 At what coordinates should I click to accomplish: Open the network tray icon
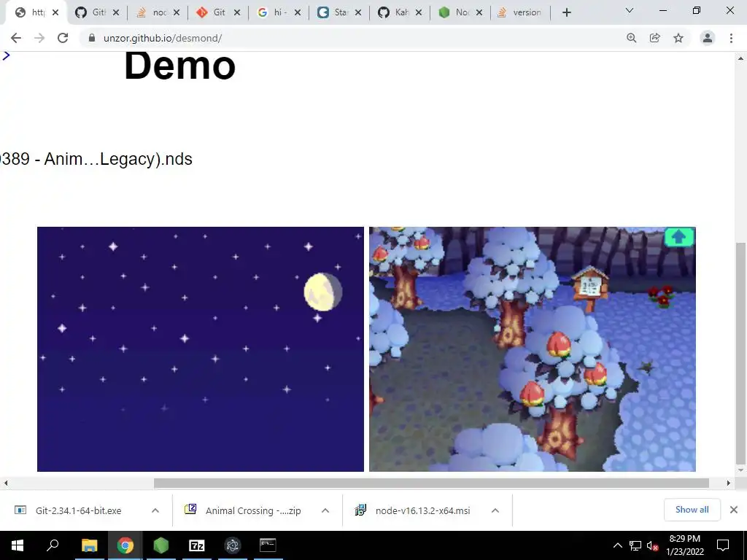635,545
